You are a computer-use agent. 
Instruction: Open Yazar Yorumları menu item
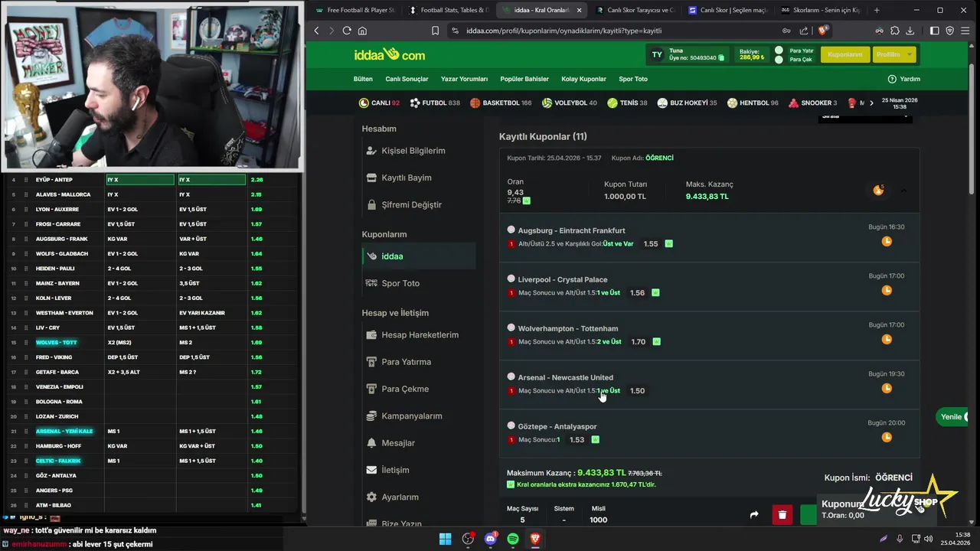464,79
